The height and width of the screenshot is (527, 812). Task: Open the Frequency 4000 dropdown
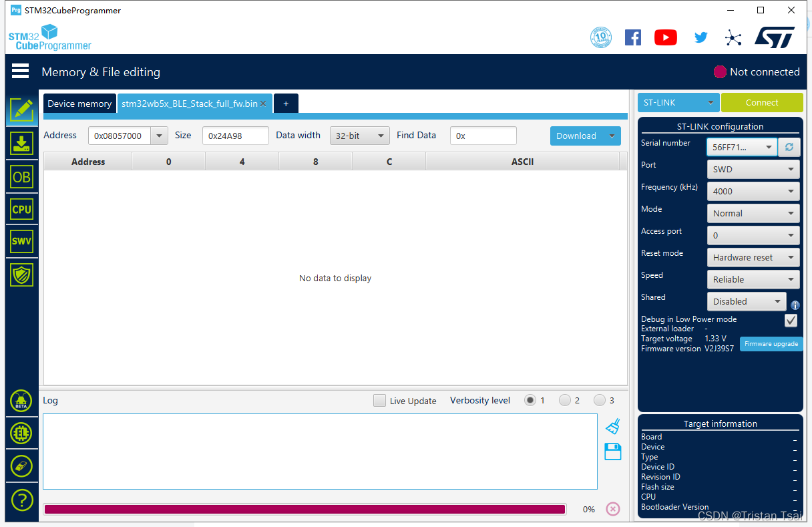coord(753,191)
